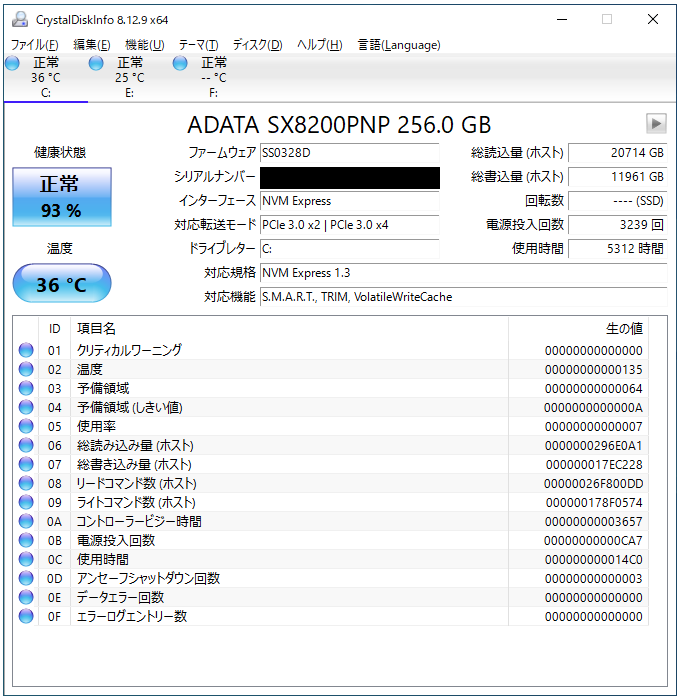Click the status icon for row 05 使用率
The height and width of the screenshot is (700, 679).
pyautogui.click(x=26, y=426)
